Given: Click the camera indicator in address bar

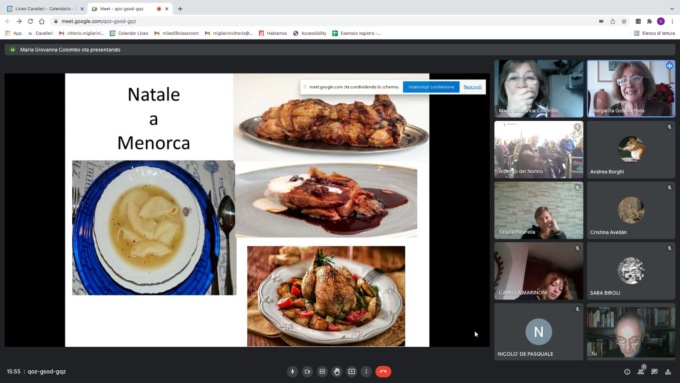Looking at the screenshot, I should (x=601, y=21).
